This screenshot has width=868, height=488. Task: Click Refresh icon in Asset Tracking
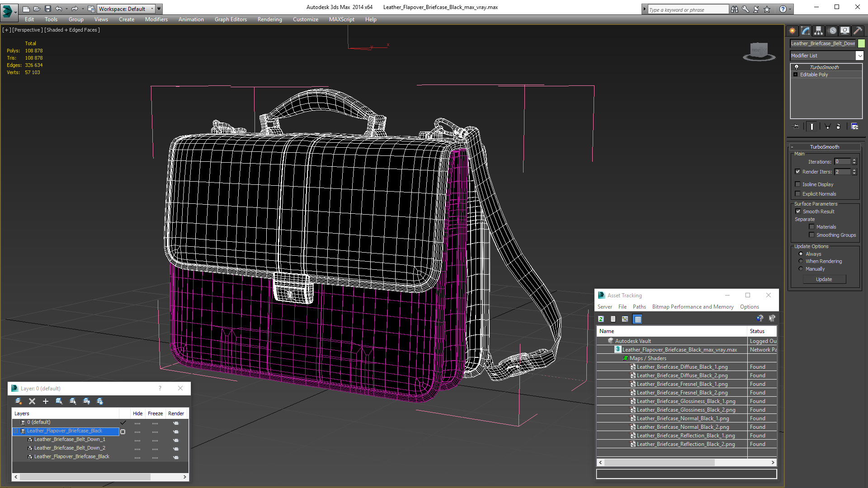601,319
